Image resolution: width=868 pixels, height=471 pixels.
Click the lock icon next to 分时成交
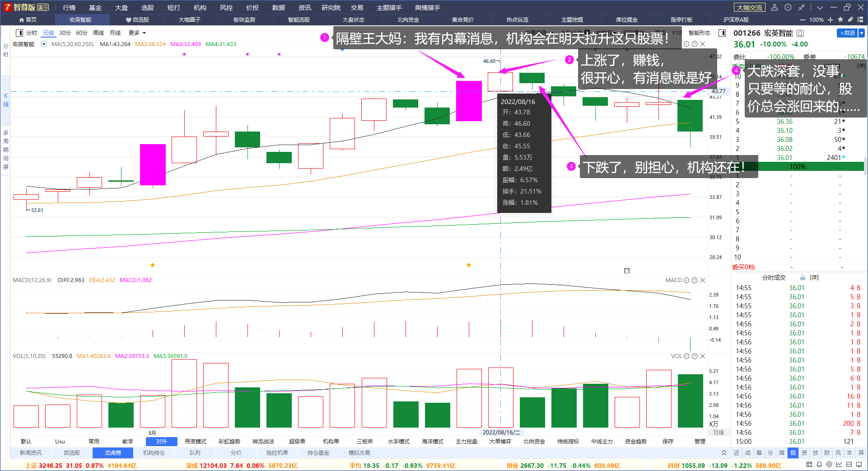coord(803,278)
